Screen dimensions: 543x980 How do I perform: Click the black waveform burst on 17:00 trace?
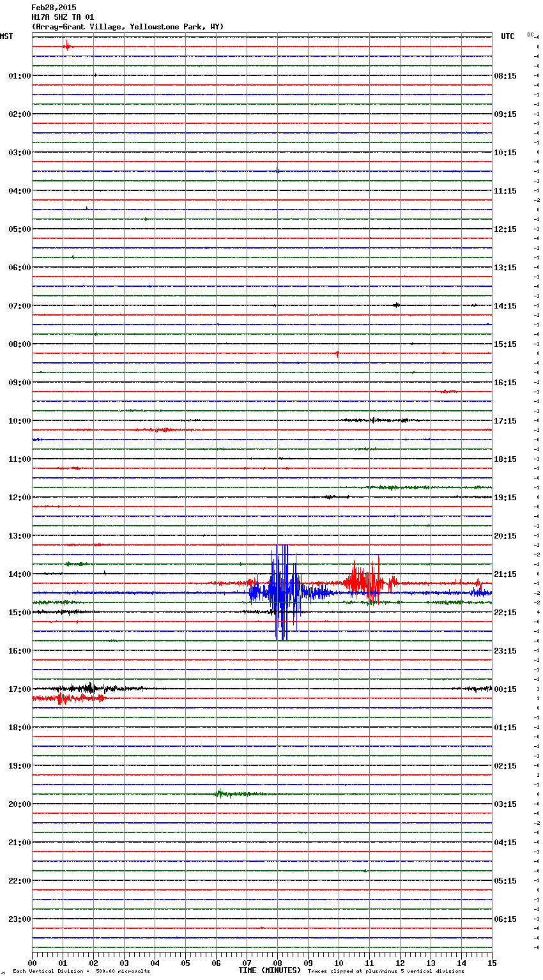click(89, 688)
